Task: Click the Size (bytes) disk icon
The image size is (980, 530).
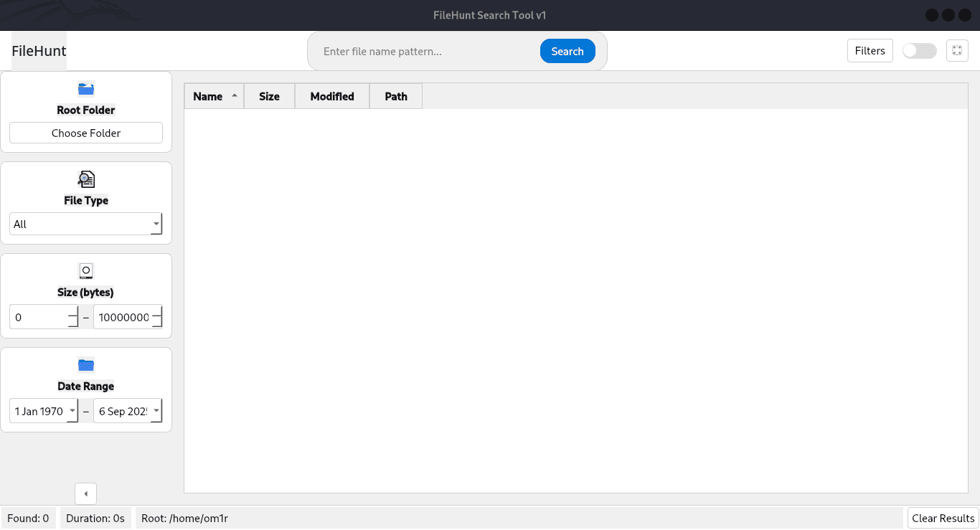Action: click(86, 271)
